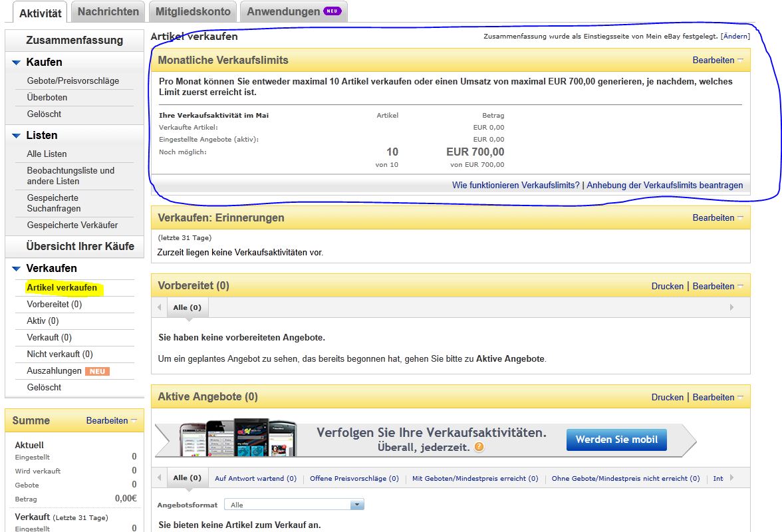Click the orange help icon after jederzeit

[x=479, y=447]
